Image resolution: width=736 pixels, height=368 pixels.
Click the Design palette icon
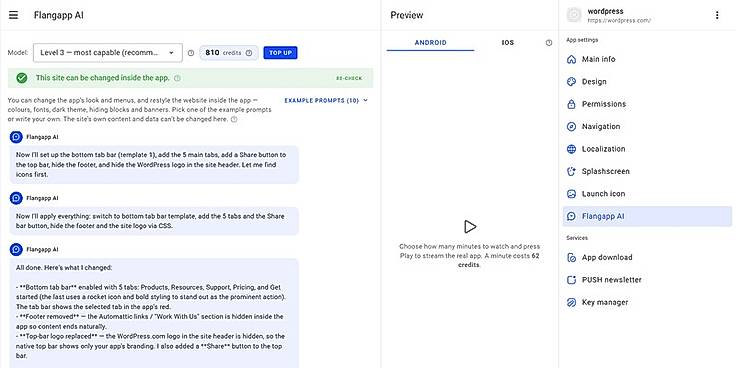[571, 82]
